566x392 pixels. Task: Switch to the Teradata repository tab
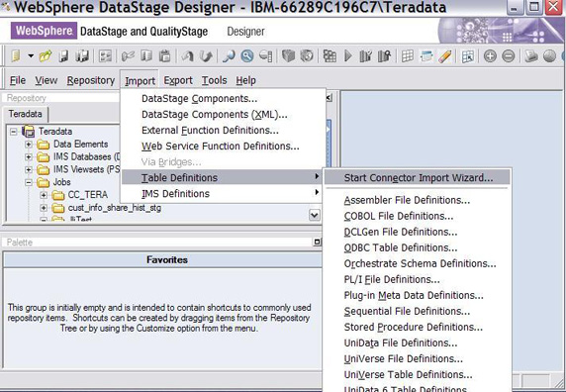coord(26,114)
